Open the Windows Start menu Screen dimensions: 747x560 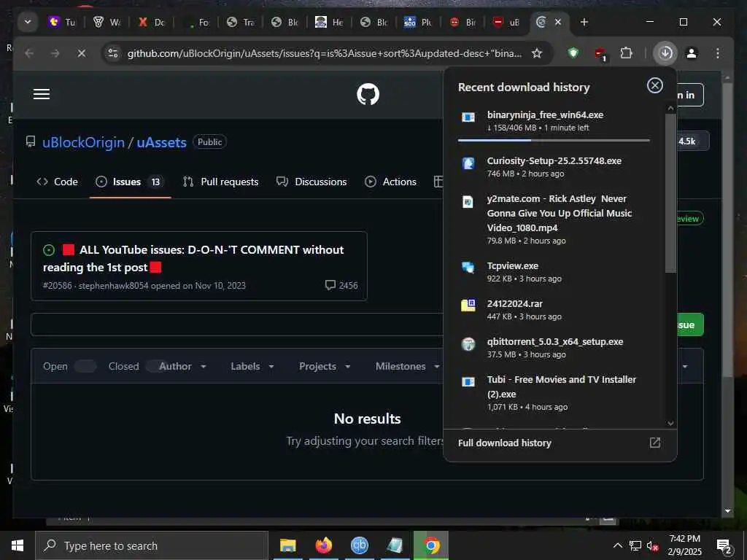(18, 545)
